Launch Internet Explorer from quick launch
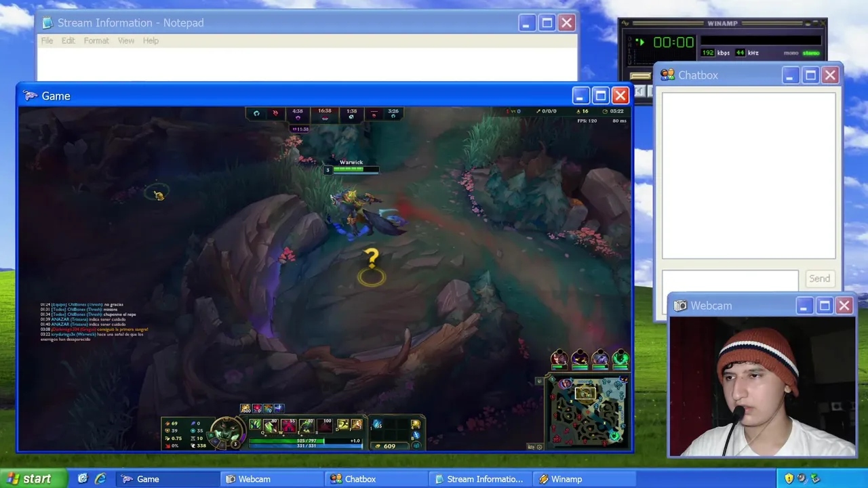This screenshot has height=488, width=868. click(x=100, y=479)
